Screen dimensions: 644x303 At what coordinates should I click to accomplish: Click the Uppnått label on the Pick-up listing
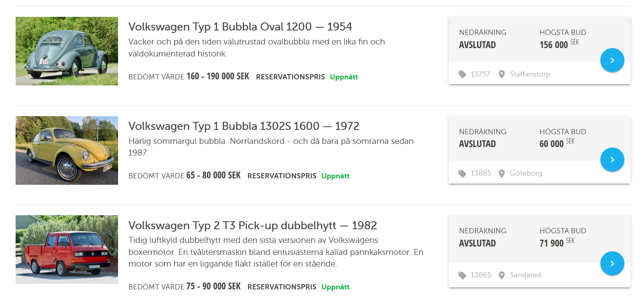click(335, 287)
